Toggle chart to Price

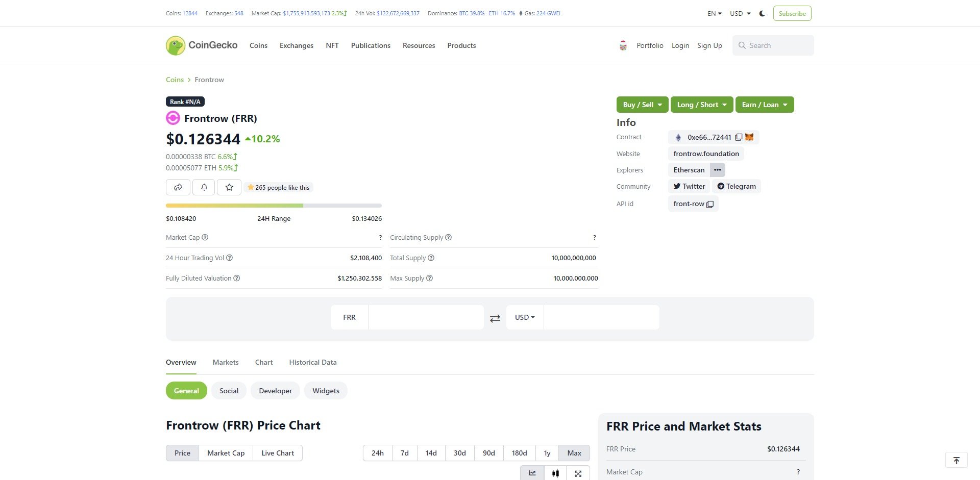coord(182,453)
